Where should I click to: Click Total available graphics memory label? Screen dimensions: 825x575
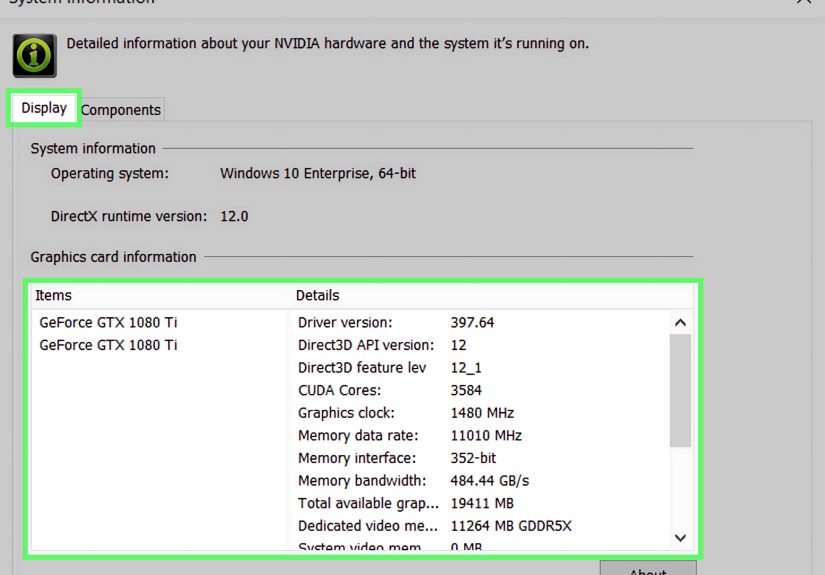click(x=368, y=503)
